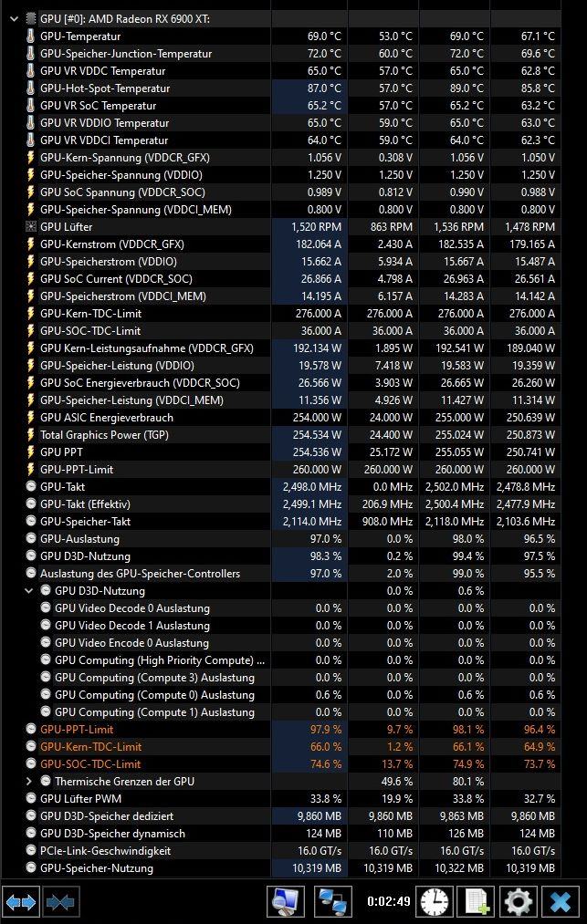The image size is (587, 924).
Task: Expand the Thermische Grenzen der GPU group
Action: 28,782
